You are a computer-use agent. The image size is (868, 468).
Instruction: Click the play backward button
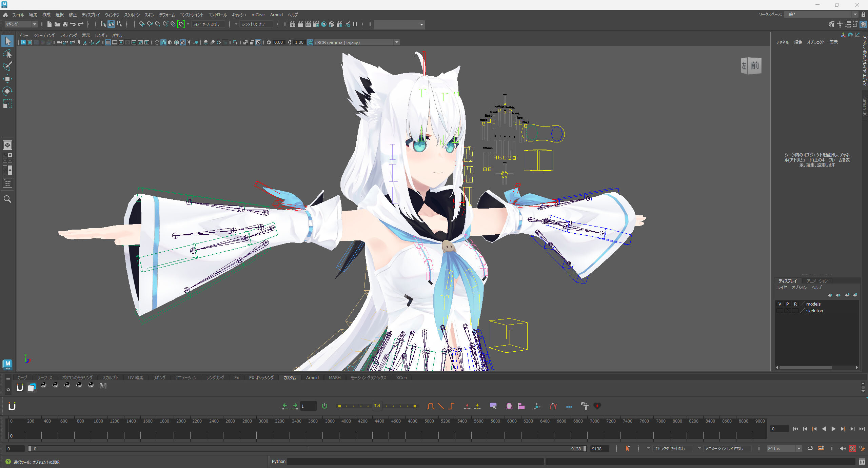coord(824,429)
